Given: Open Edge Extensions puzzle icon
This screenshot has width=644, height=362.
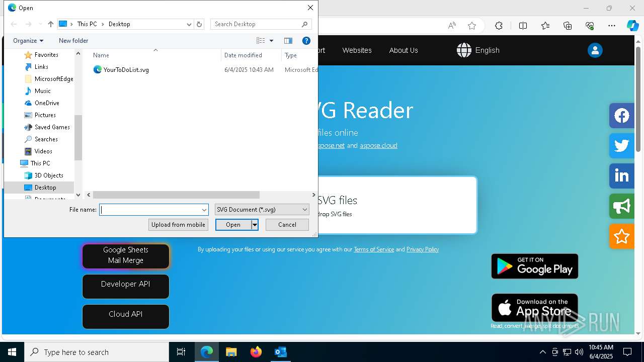Looking at the screenshot, I should click(499, 26).
